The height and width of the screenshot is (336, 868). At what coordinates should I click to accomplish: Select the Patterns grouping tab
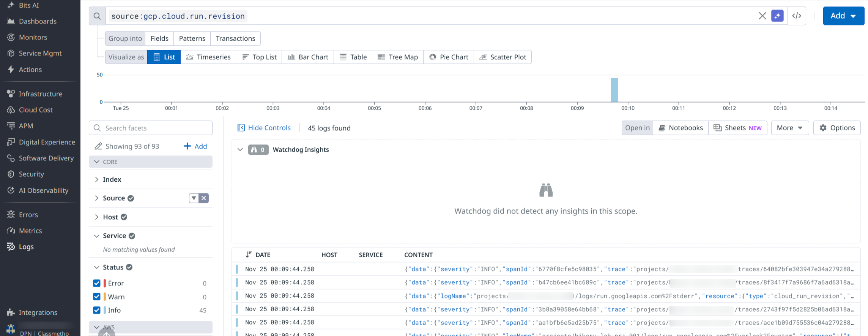click(x=192, y=38)
